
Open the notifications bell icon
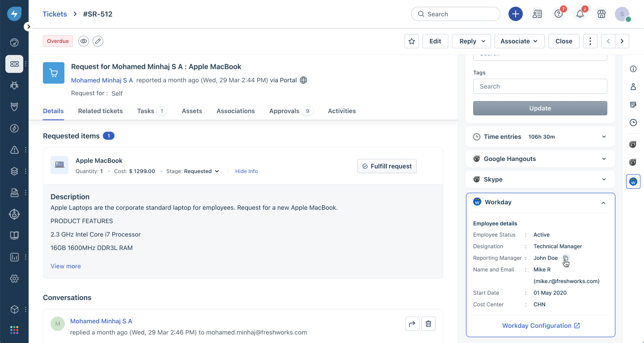(x=580, y=14)
